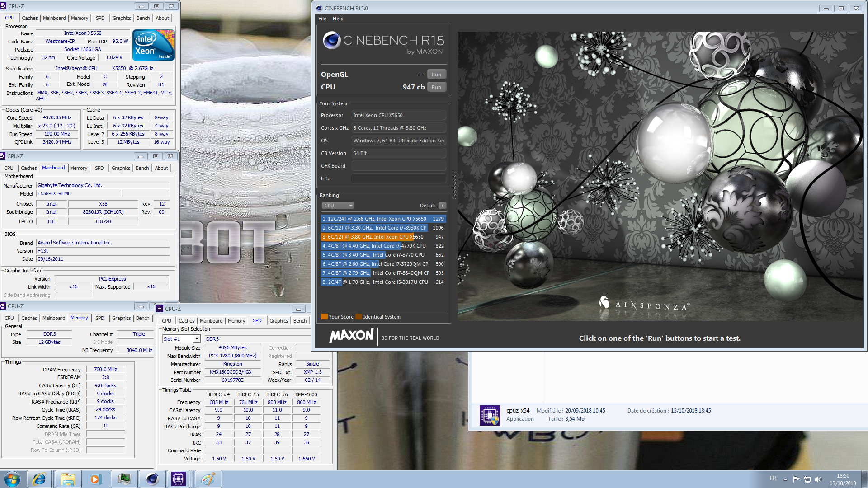Select ranking row 12C/24T Xeon X5650
868x488 pixels.
[x=383, y=219]
